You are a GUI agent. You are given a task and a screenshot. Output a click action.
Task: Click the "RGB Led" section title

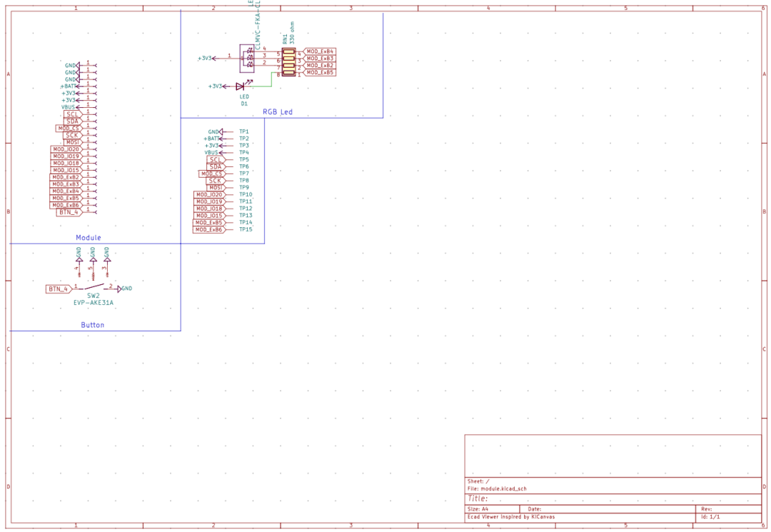(x=278, y=112)
